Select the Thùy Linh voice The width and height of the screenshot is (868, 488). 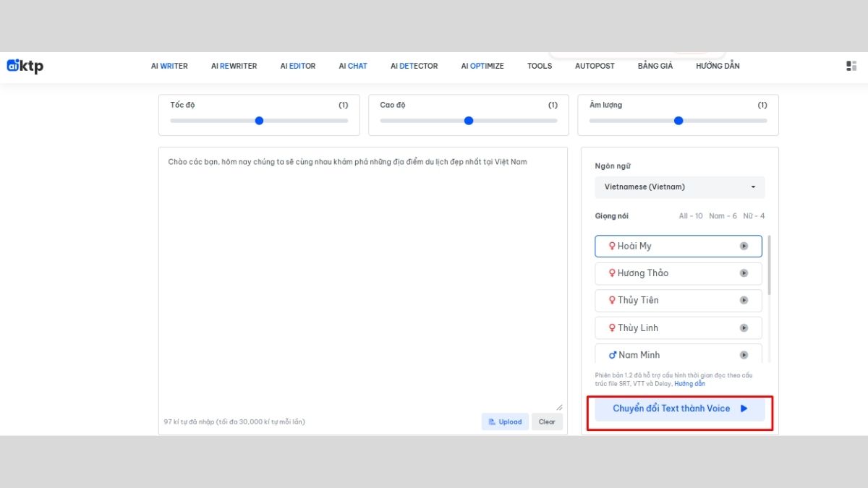(678, 328)
